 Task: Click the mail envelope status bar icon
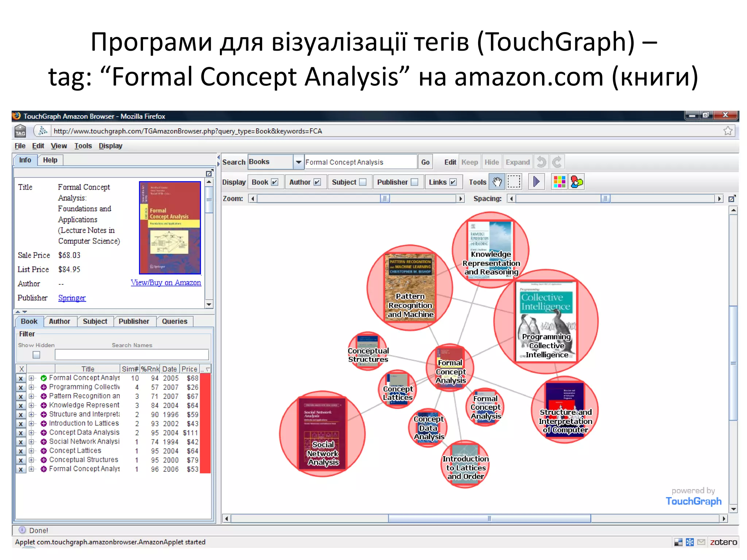pyautogui.click(x=701, y=542)
